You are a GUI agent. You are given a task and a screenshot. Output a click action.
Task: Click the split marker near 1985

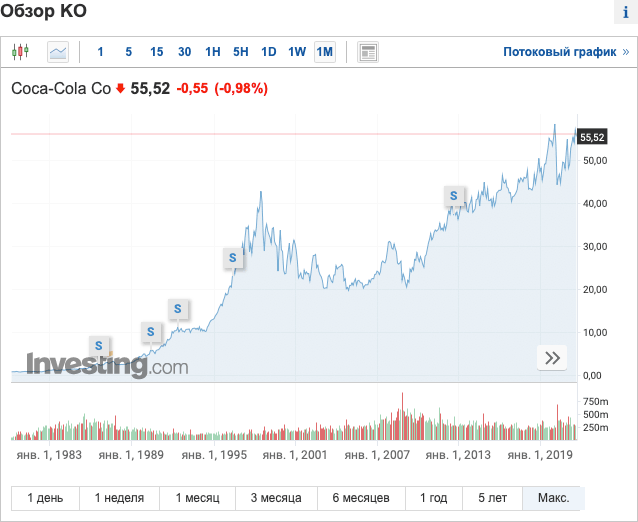(99, 346)
